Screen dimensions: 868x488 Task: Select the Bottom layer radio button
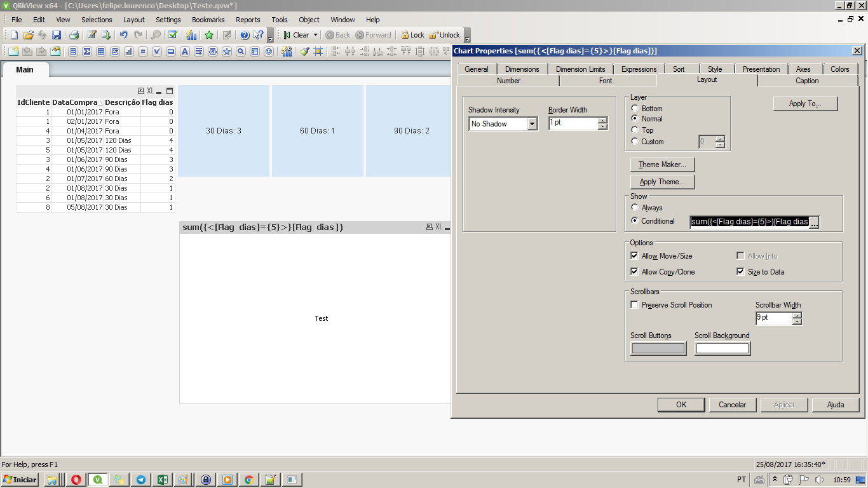click(635, 109)
